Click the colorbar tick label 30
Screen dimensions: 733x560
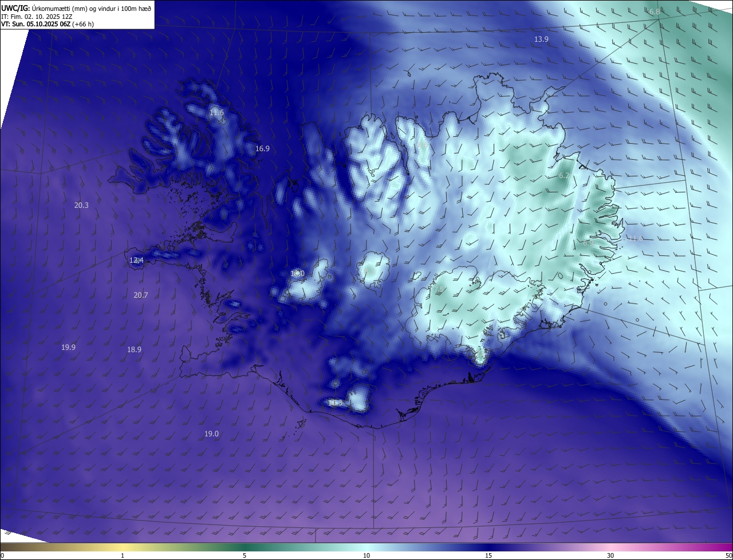coord(610,556)
